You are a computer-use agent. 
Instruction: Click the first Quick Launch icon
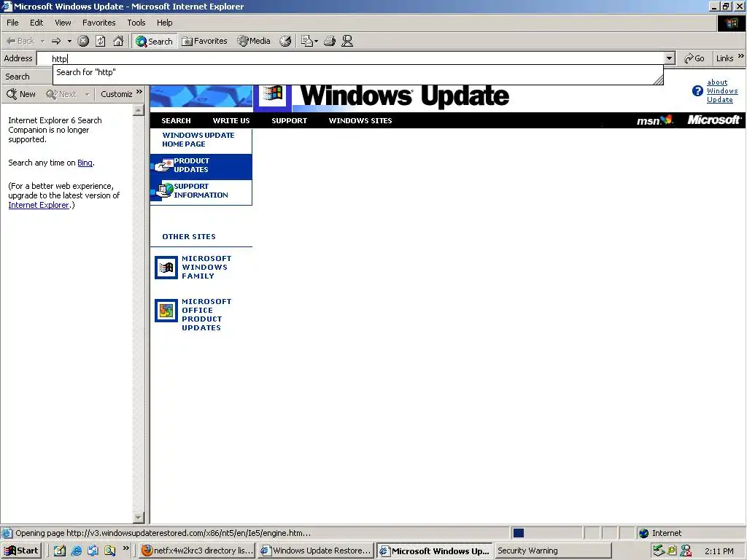tap(59, 551)
